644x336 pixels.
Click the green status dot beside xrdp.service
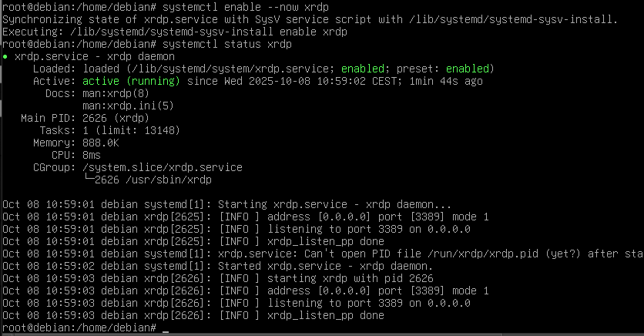(x=5, y=56)
